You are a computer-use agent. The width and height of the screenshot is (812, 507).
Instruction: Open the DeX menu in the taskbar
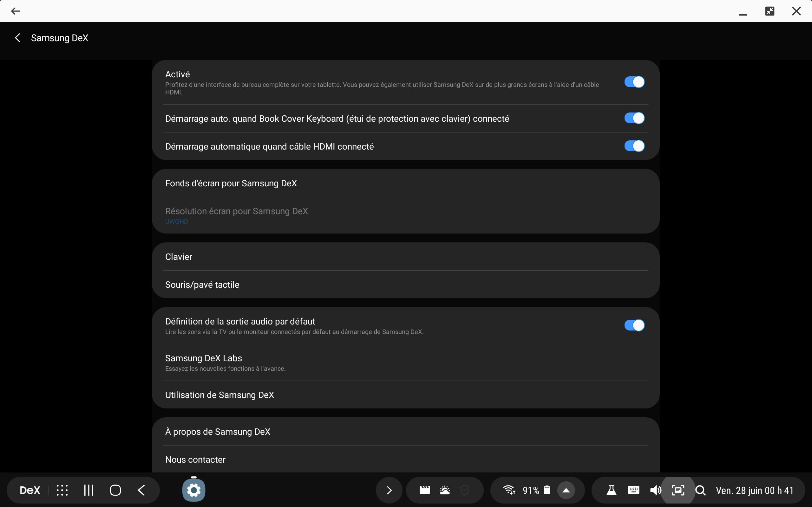pos(30,490)
